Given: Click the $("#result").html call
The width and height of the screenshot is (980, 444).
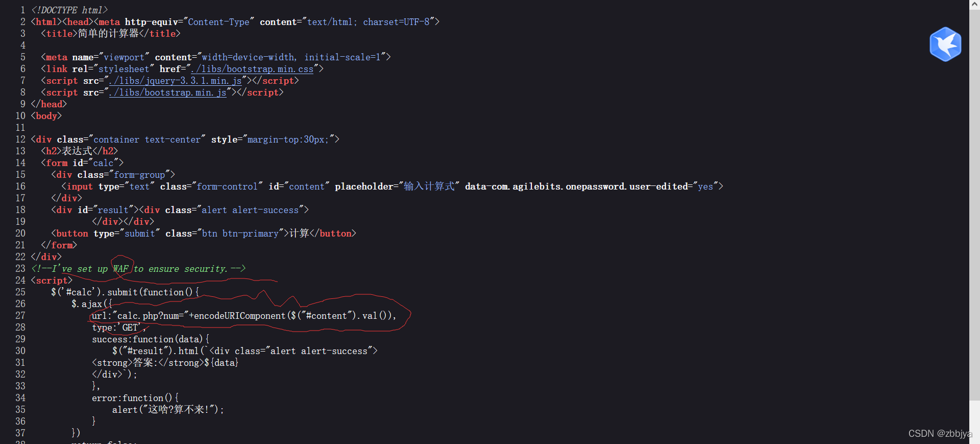Looking at the screenshot, I should pos(156,351).
